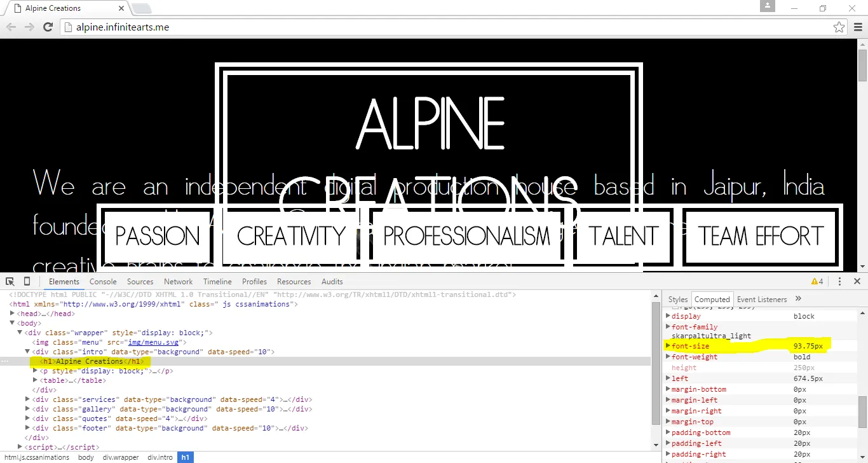Click the web page vertical scrollbar thumb
Image resolution: width=868 pixels, height=463 pixels.
coord(862,65)
